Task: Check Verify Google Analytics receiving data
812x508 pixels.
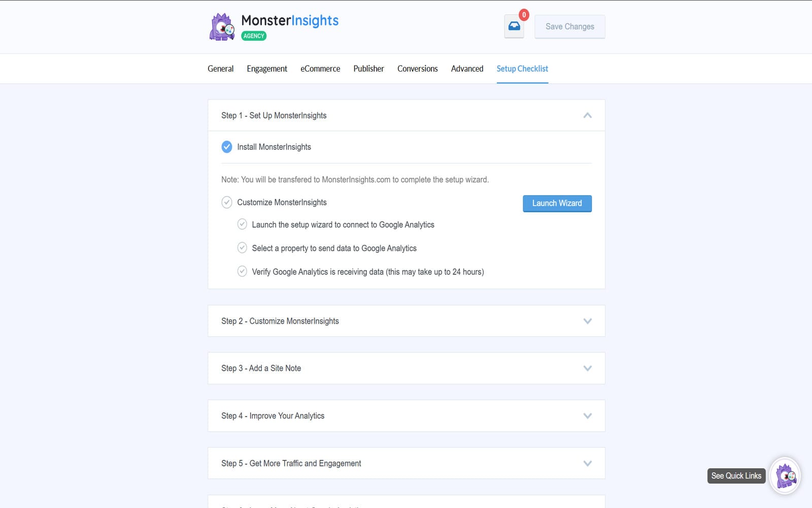Action: coord(242,271)
